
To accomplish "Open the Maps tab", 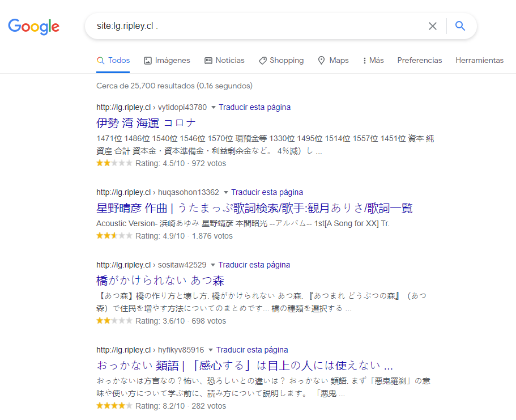I will tap(333, 60).
